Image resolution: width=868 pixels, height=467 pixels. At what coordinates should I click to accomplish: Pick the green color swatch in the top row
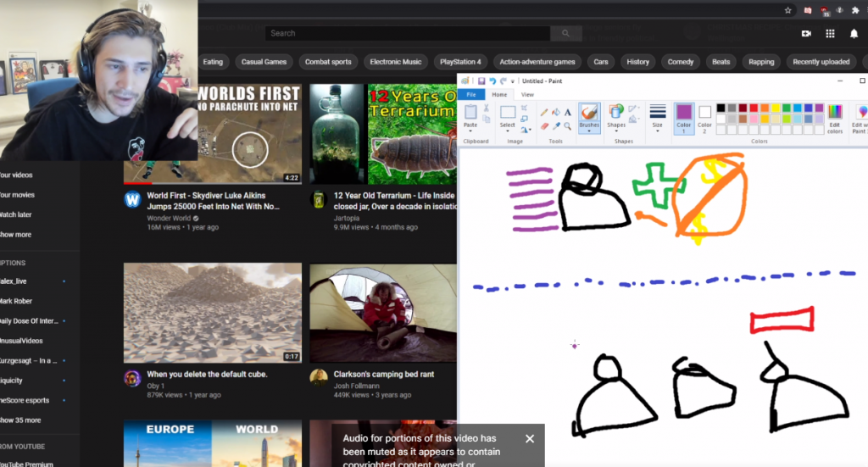786,108
